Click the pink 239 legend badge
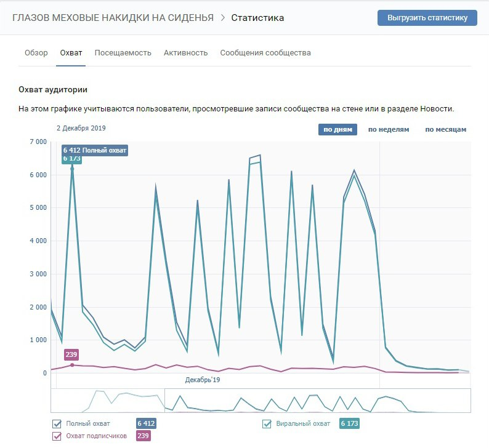489x448 pixels. pyautogui.click(x=143, y=436)
